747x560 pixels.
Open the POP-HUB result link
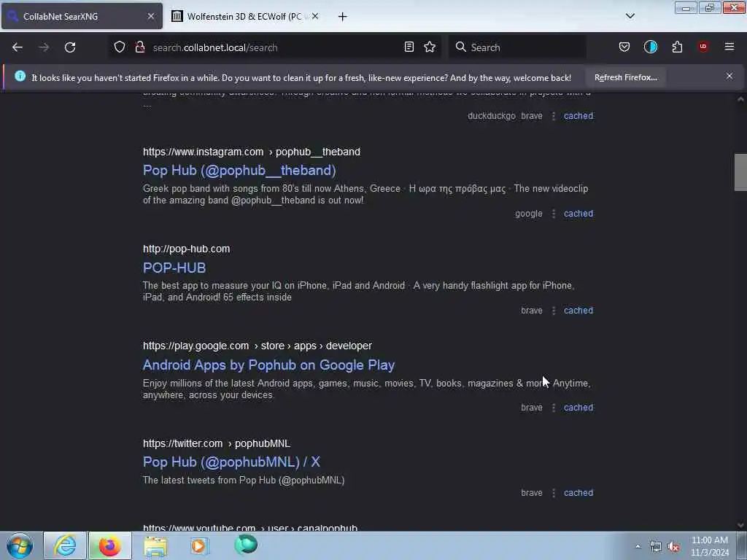coord(174,268)
